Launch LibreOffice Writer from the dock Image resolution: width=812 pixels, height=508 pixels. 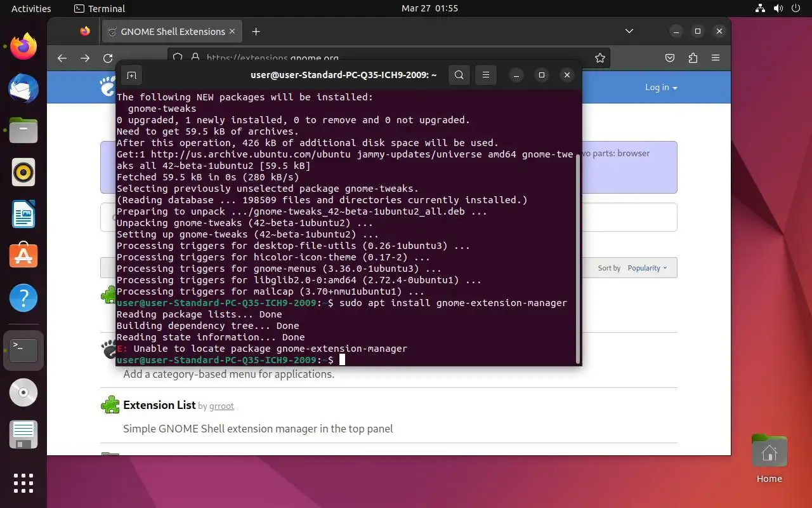tap(23, 214)
